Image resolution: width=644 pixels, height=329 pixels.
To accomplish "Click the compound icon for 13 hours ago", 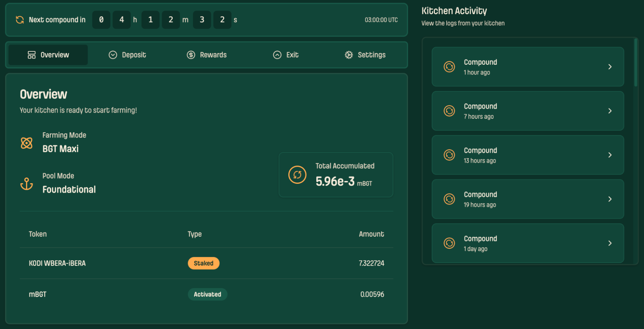I will (x=449, y=155).
